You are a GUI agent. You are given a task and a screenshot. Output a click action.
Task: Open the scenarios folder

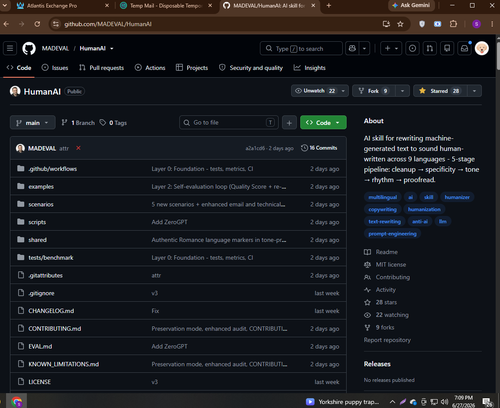click(41, 204)
